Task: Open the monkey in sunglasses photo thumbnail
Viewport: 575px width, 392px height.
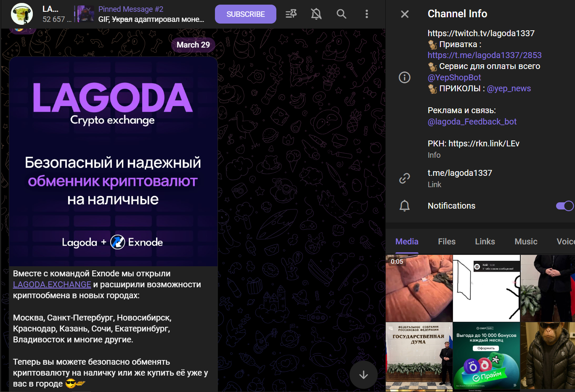Action: click(x=548, y=356)
